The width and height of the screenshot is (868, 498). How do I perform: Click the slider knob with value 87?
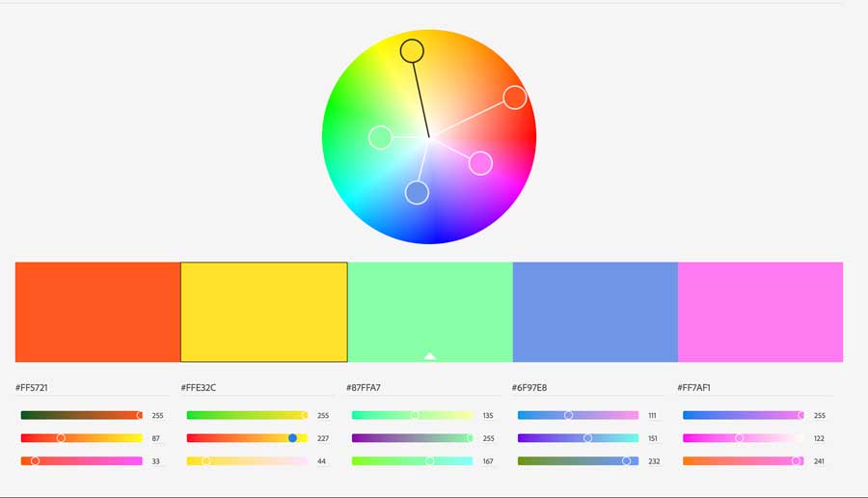coord(61,438)
